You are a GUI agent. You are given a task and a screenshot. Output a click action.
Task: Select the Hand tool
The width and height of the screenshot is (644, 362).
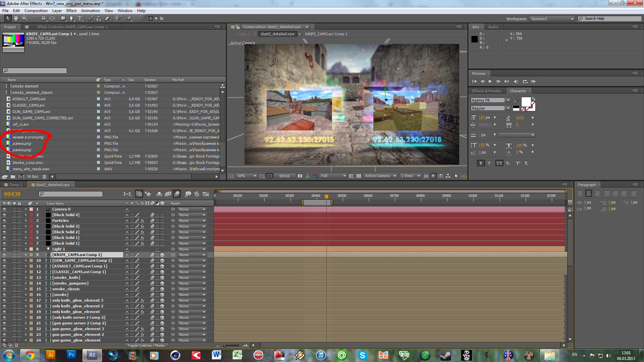tap(16, 18)
